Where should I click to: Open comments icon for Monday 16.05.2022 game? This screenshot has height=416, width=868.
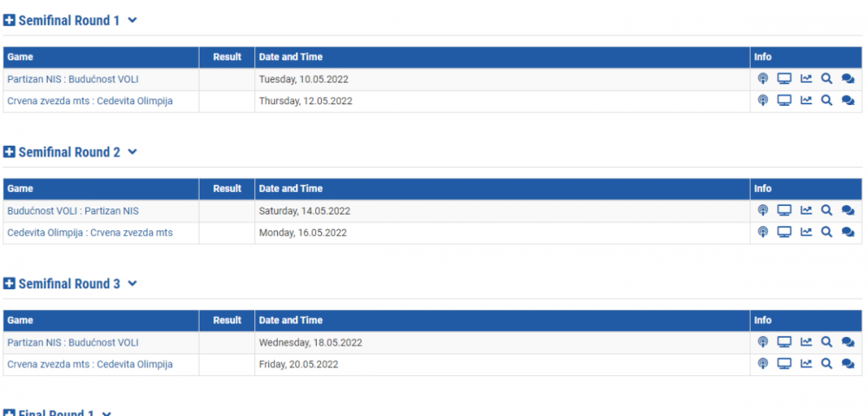[x=848, y=232]
